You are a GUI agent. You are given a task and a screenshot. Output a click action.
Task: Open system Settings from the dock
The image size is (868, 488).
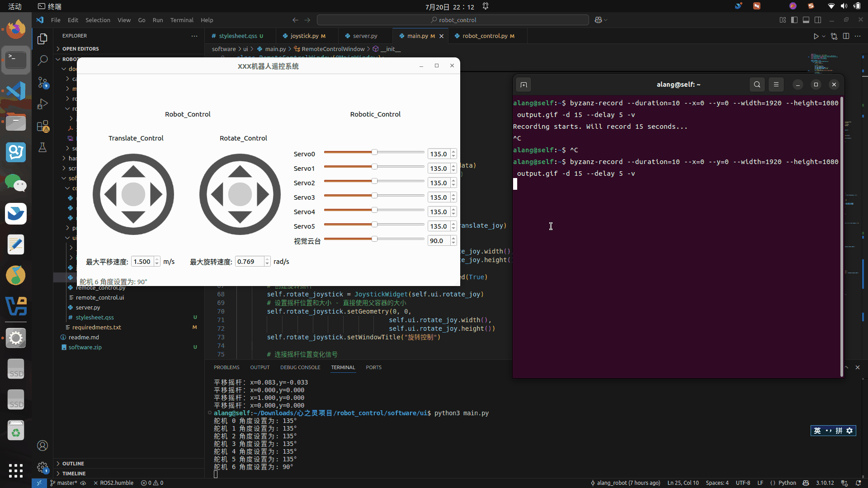pyautogui.click(x=16, y=338)
